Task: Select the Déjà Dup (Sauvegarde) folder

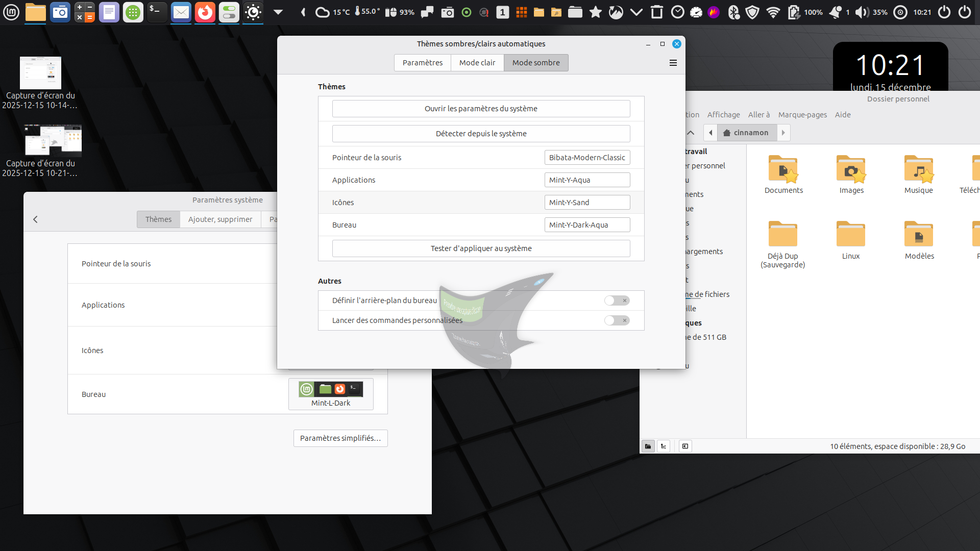Action: click(x=783, y=244)
